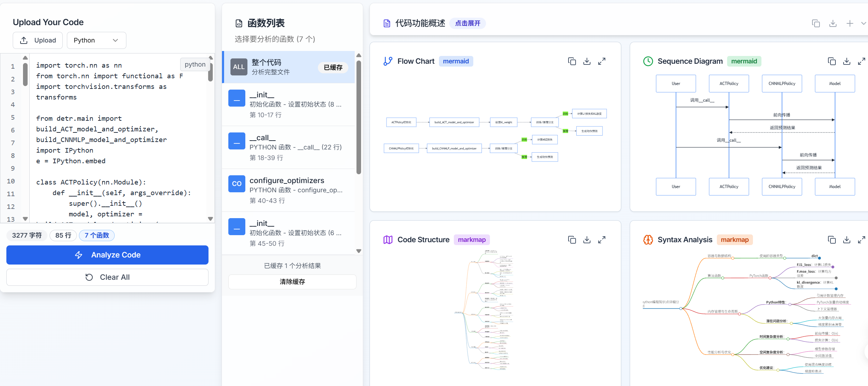The height and width of the screenshot is (386, 868).
Task: Expand the Code Structure view fullscreen
Action: pos(602,239)
